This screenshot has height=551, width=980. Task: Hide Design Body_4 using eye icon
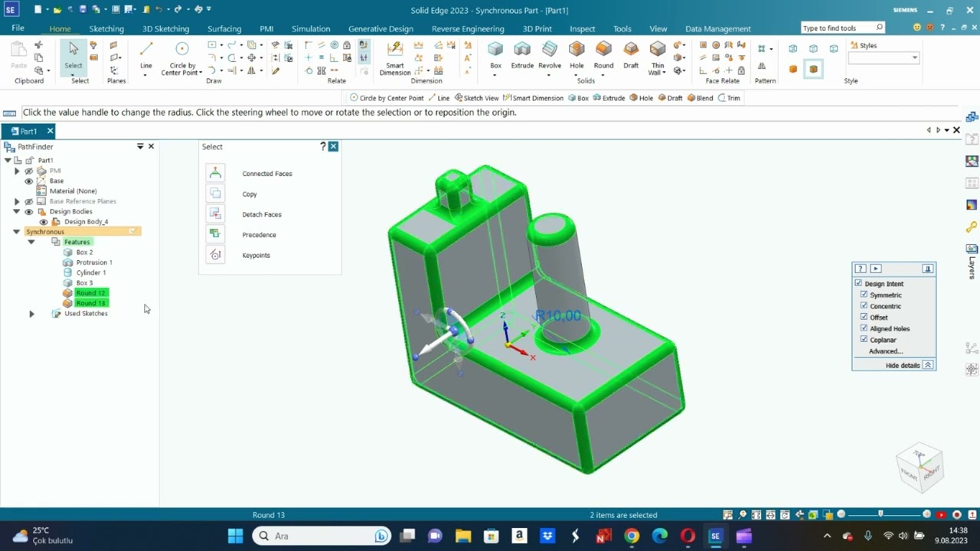[44, 221]
